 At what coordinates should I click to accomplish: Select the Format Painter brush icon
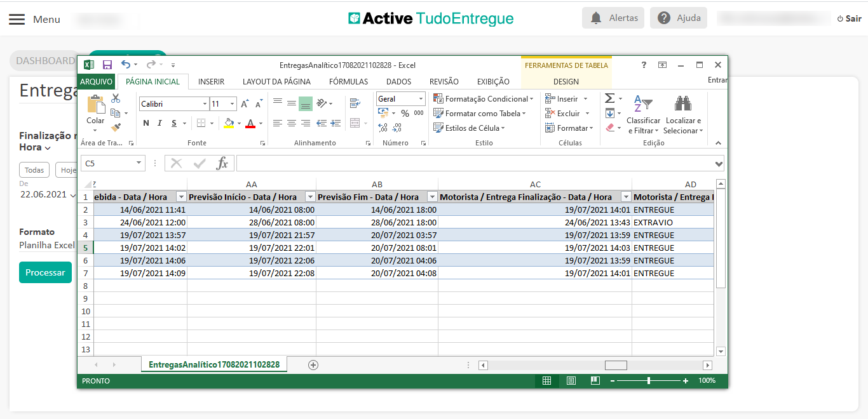click(116, 128)
